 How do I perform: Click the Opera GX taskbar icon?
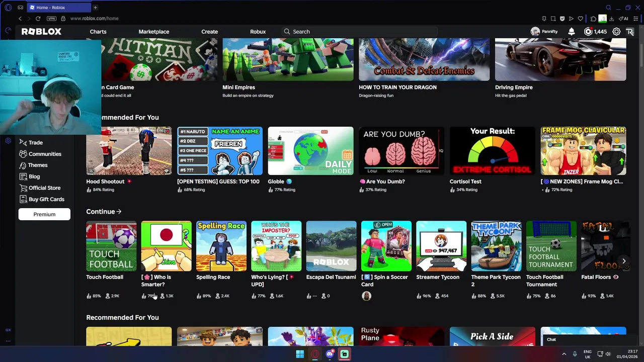click(x=315, y=354)
